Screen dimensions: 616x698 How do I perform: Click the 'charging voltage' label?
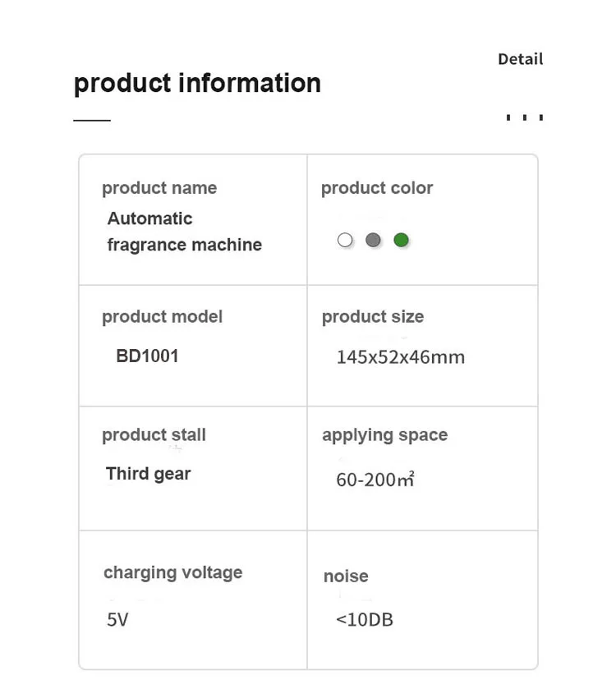pos(172,573)
